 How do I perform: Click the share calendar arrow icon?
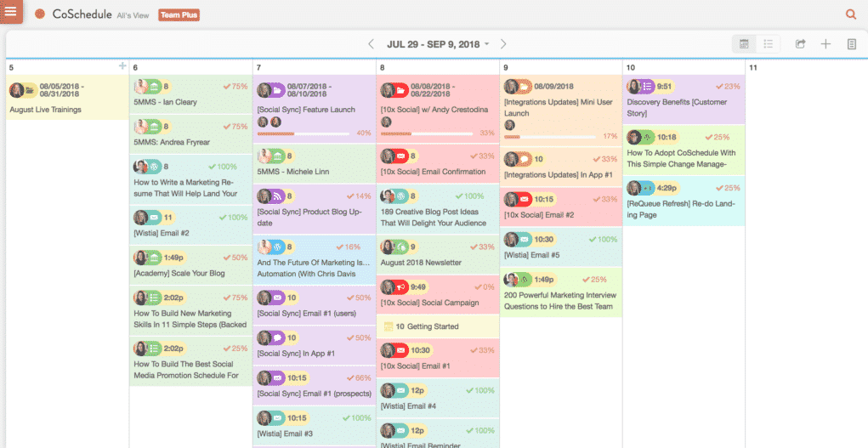[800, 43]
